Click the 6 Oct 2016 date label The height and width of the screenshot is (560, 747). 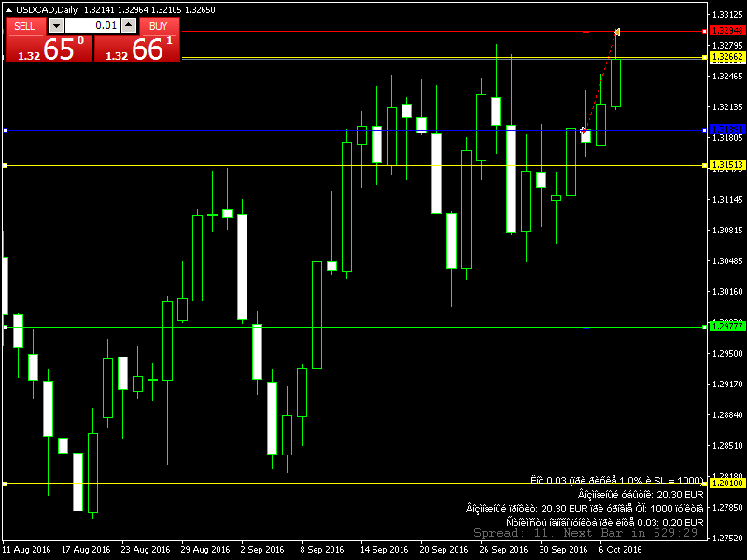click(x=620, y=549)
